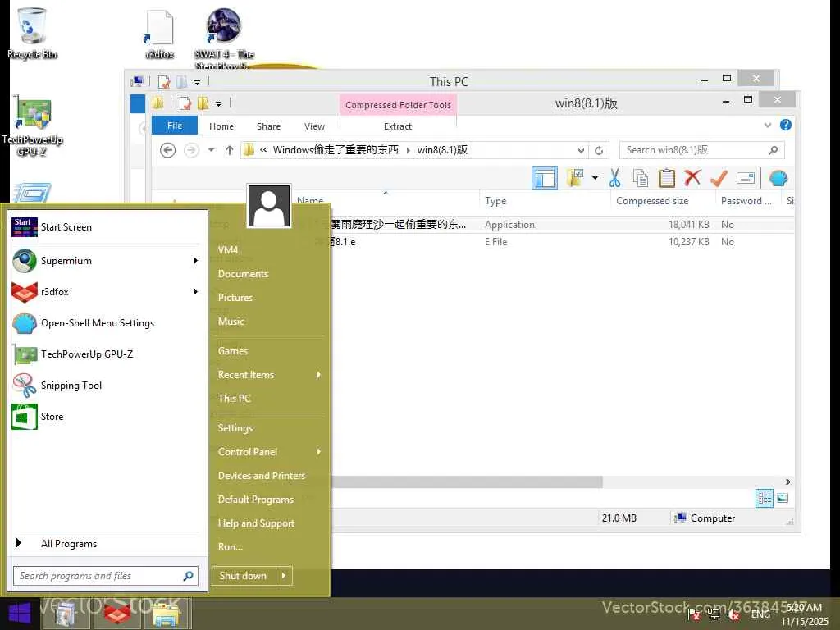Click the Help question mark icon
This screenshot has height=630, width=840.
pos(785,125)
